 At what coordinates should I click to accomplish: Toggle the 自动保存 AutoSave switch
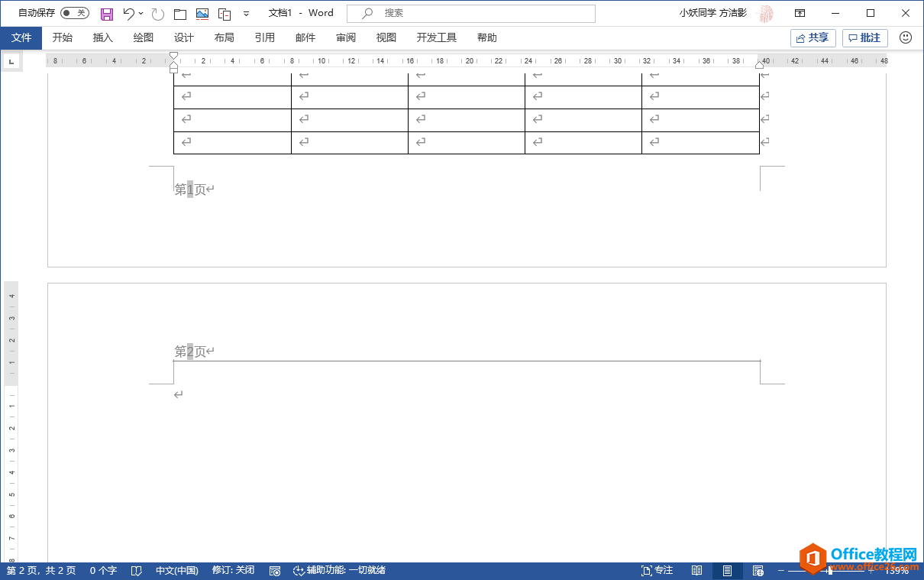click(x=75, y=13)
